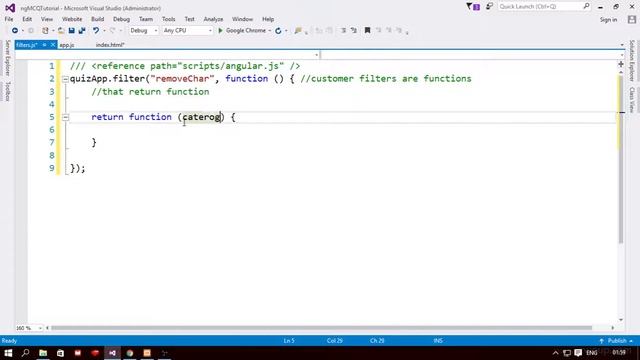
Task: Open the View menu
Action: pos(47,19)
